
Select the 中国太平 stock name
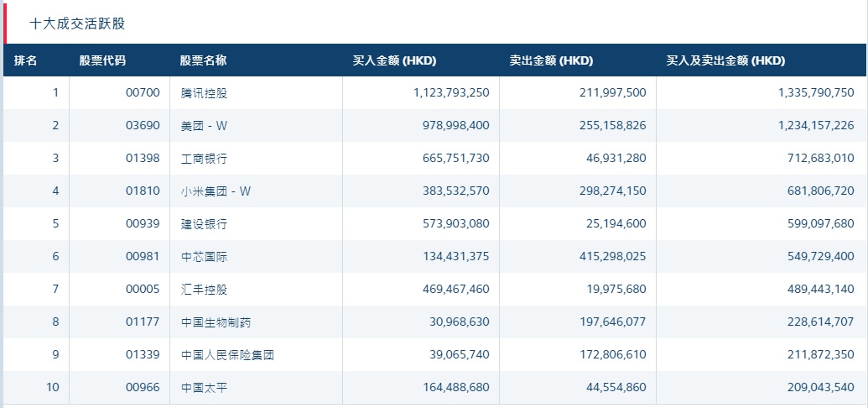click(x=204, y=388)
